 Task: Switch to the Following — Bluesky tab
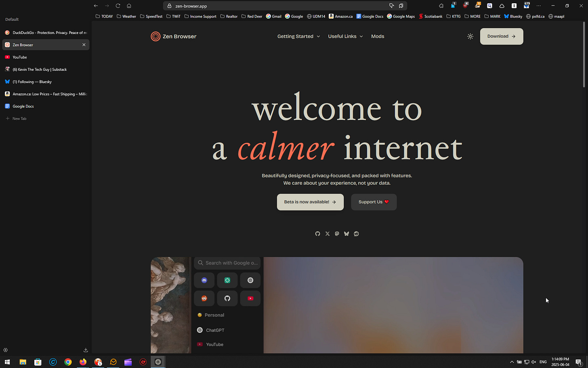pos(46,82)
